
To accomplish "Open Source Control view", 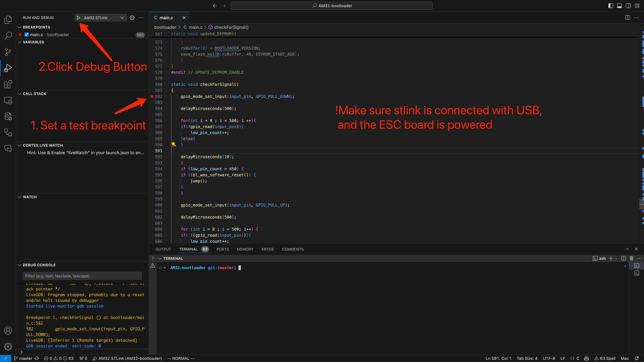I will pyautogui.click(x=8, y=52).
